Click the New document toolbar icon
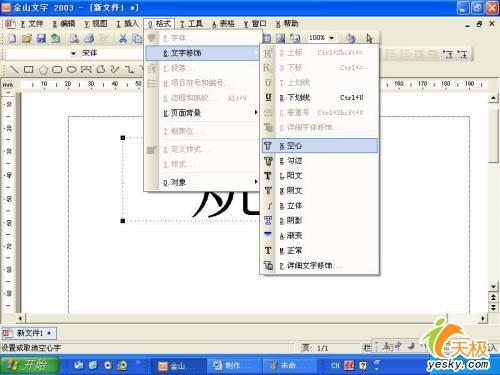Image resolution: width=500 pixels, height=375 pixels. click(12, 38)
